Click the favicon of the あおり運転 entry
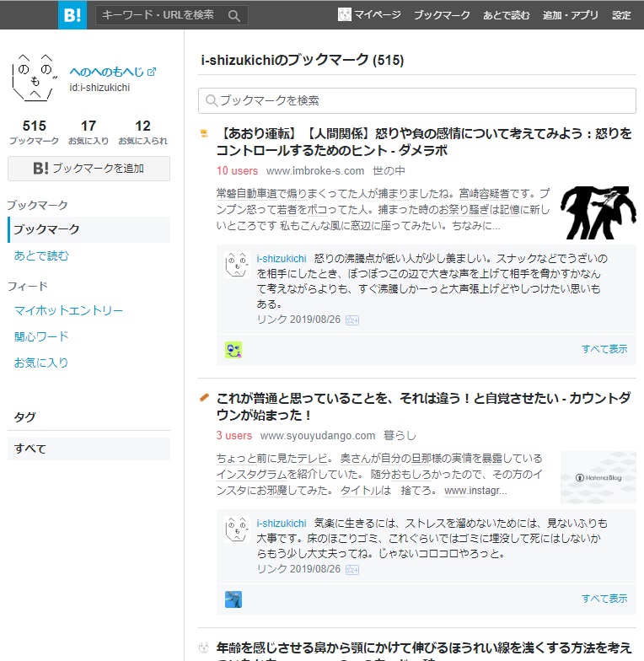This screenshot has height=661, width=644. pos(204,133)
